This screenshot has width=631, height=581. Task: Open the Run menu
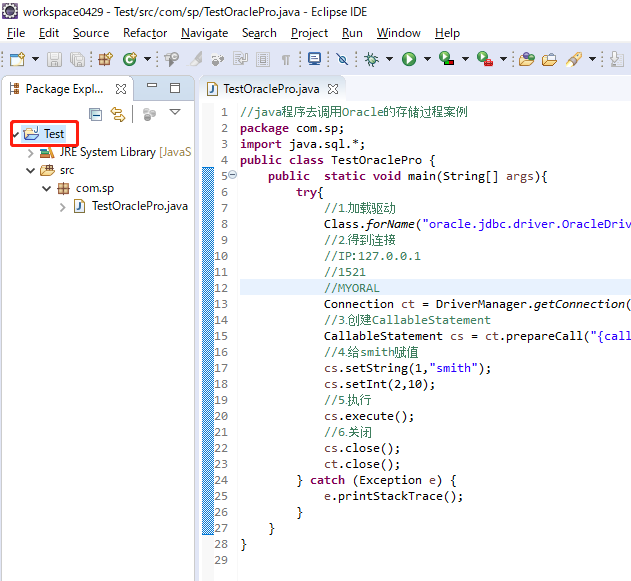pyautogui.click(x=352, y=33)
